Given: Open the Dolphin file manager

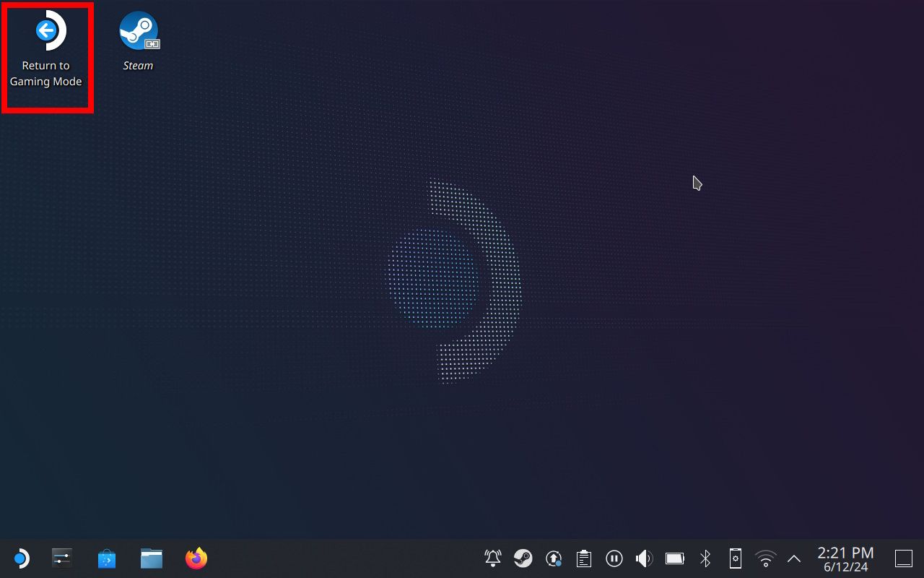Looking at the screenshot, I should [x=151, y=558].
